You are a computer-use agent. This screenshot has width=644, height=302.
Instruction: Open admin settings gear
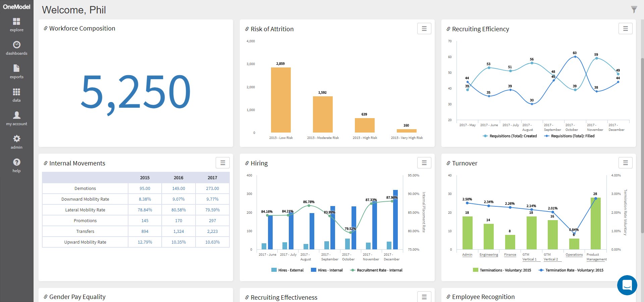tap(16, 142)
